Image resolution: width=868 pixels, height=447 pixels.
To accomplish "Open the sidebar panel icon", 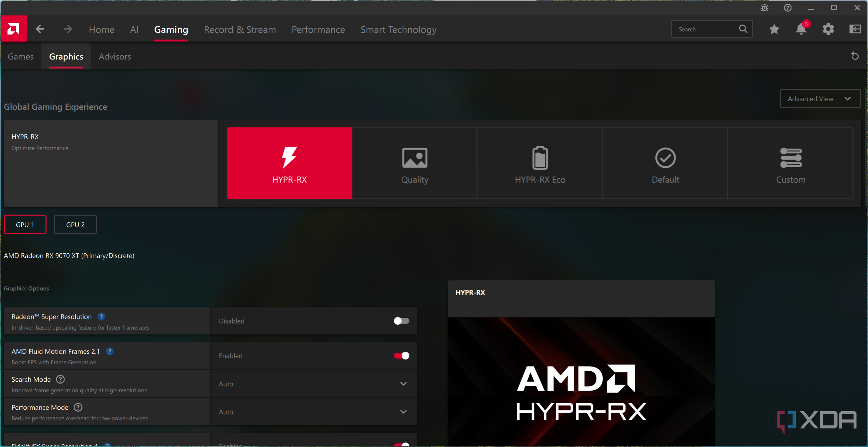I will (x=855, y=29).
